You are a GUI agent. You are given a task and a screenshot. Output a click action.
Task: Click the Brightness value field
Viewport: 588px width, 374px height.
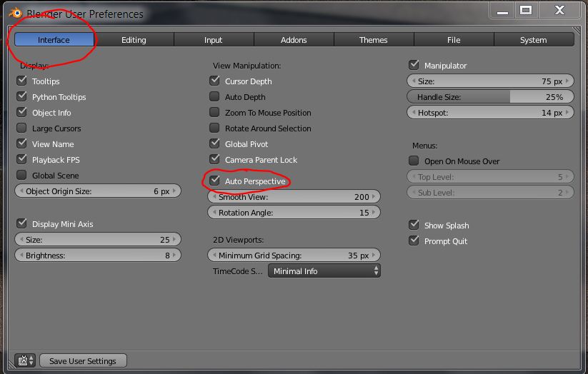coord(98,256)
